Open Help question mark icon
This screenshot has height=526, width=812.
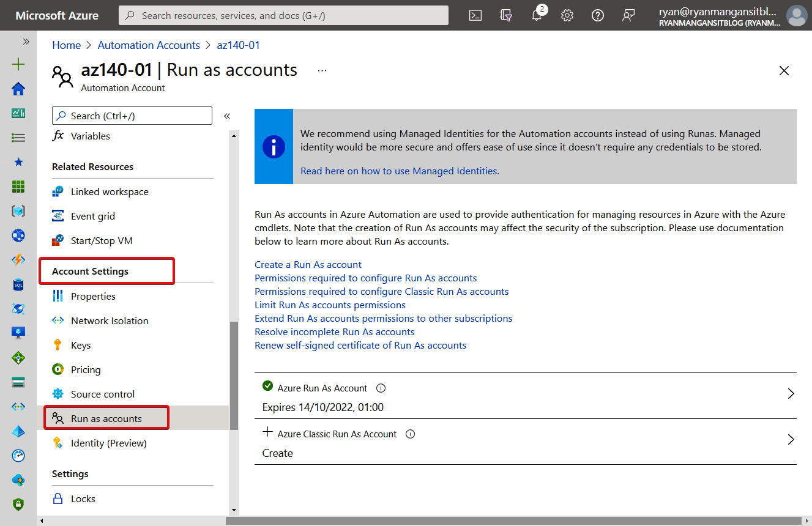[598, 16]
